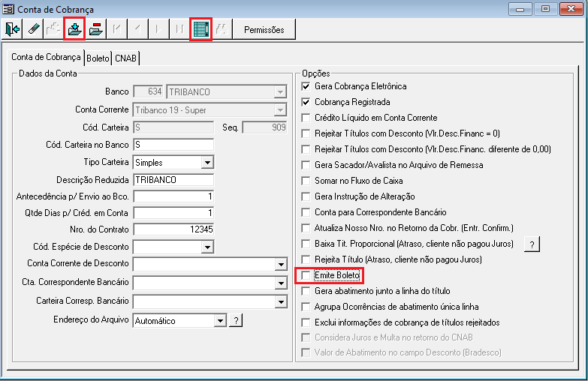Tick Somar no Fluxo de Caixa

(x=306, y=181)
